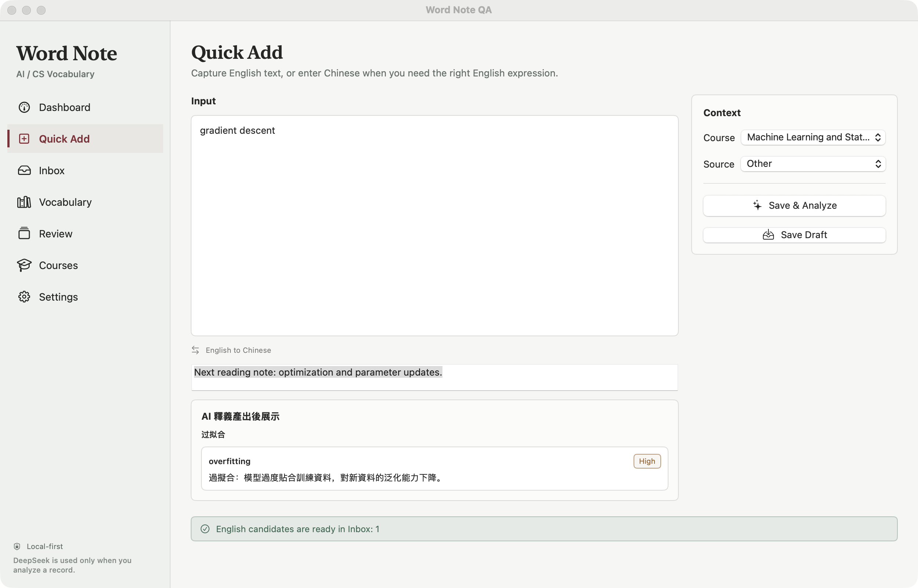The width and height of the screenshot is (918, 588).
Task: Click the sparkle icon on Save & Analyze
Action: coord(757,205)
